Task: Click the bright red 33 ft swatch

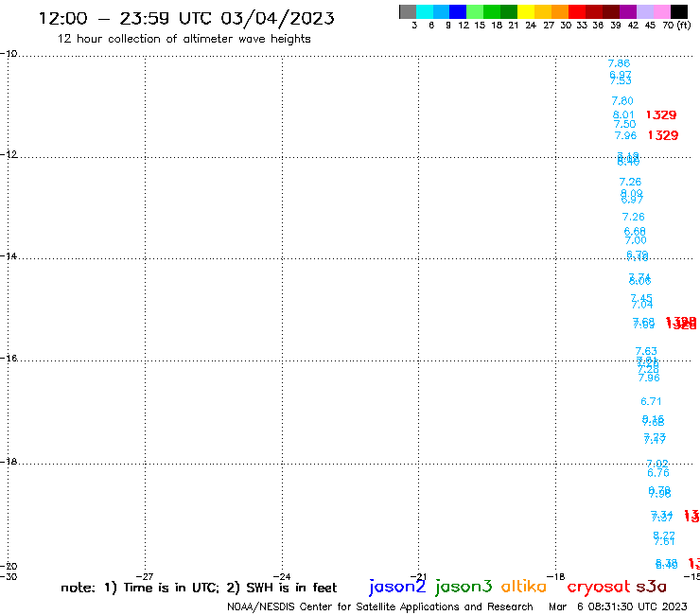Action: (577, 11)
